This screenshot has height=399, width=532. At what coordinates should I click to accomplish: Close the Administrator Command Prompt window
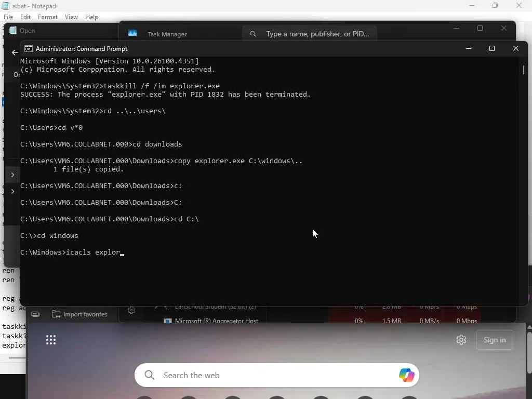pyautogui.click(x=516, y=48)
